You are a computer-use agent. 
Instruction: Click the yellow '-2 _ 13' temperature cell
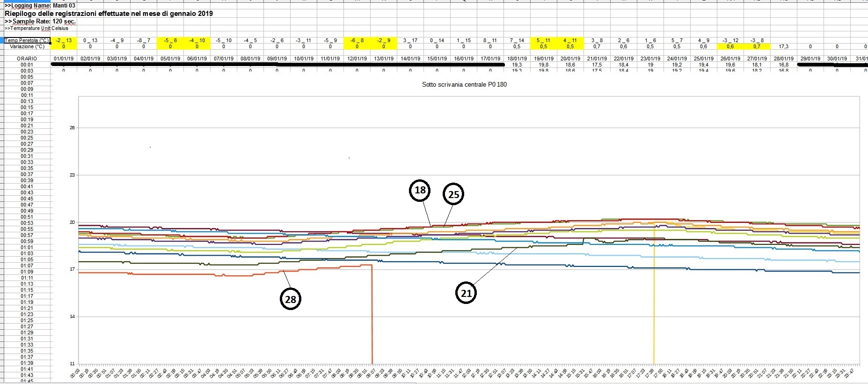[x=64, y=40]
